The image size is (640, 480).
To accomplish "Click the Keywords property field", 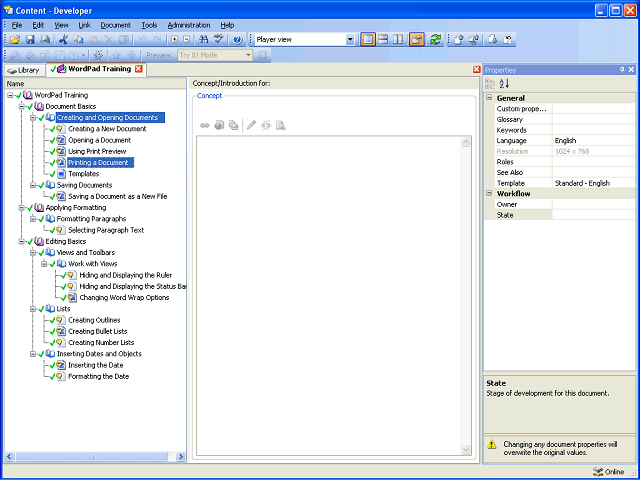I will pyautogui.click(x=593, y=130).
